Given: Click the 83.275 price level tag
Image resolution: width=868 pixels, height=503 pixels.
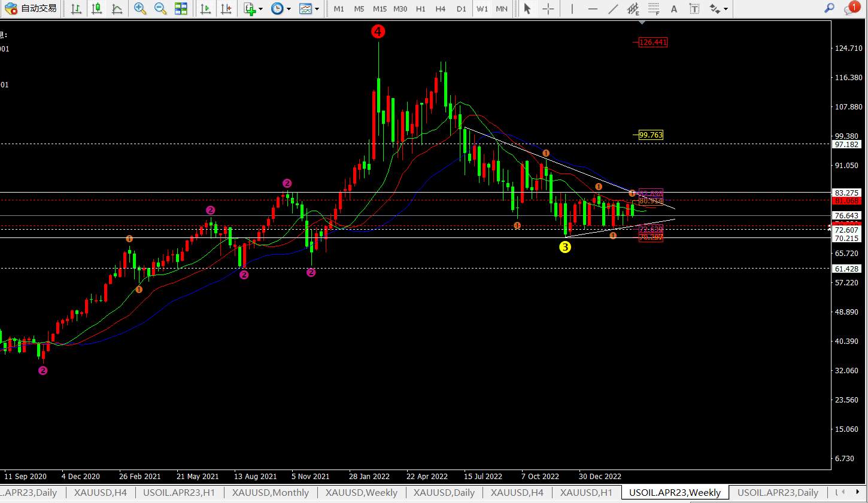Looking at the screenshot, I should (847, 193).
